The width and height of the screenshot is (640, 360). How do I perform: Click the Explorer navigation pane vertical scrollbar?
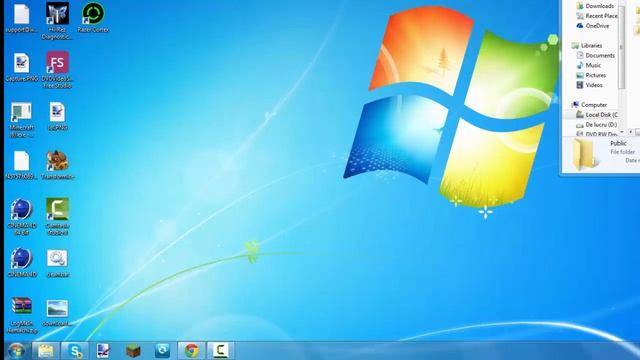[622, 47]
